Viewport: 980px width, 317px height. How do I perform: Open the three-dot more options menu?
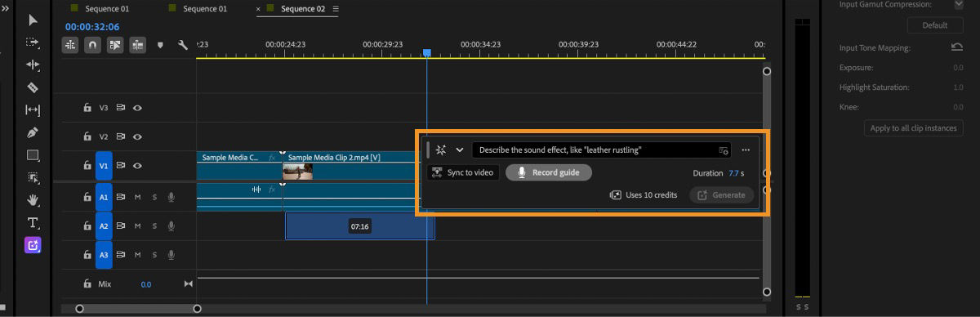pyautogui.click(x=746, y=150)
